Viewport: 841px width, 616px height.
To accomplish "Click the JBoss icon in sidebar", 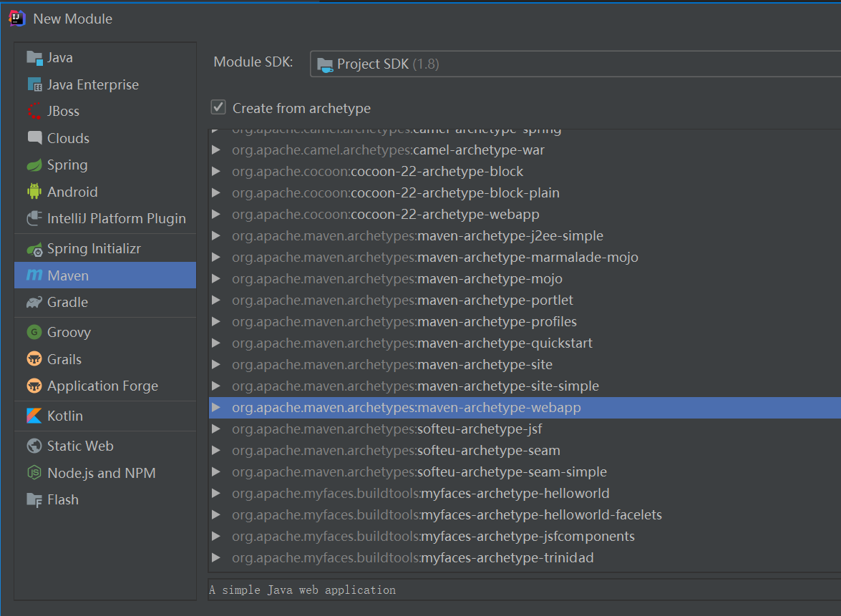I will (x=34, y=111).
